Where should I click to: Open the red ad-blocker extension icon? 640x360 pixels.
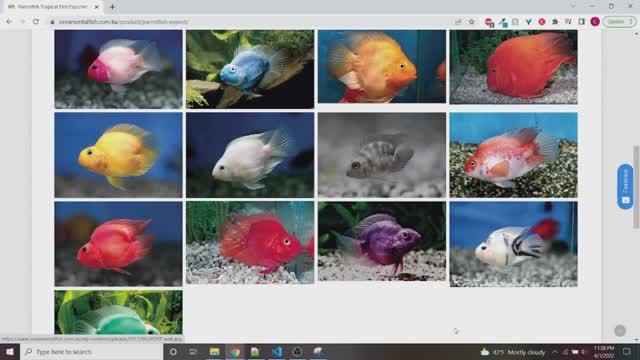[489, 22]
